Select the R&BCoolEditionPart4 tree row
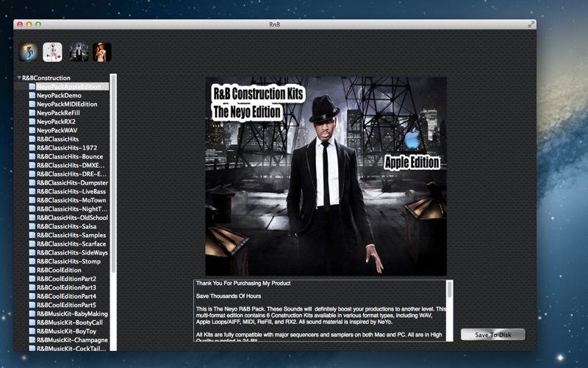 coord(62,296)
